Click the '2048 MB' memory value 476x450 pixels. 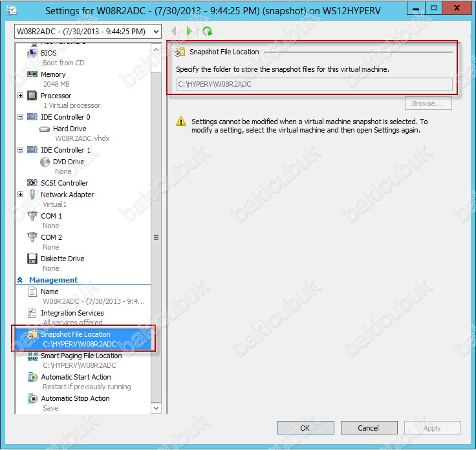coord(56,84)
